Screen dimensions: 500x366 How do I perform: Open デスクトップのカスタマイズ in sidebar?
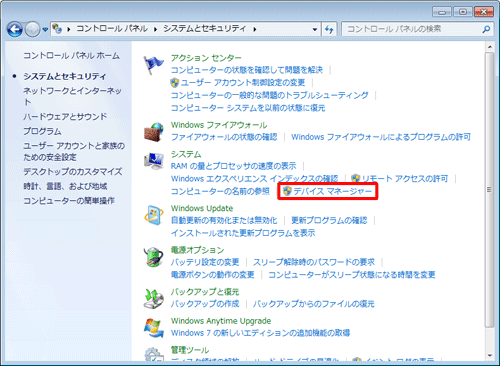pos(73,172)
